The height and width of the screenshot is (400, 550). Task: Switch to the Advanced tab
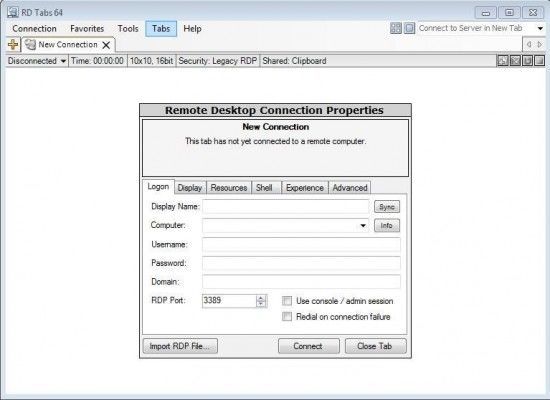[350, 188]
